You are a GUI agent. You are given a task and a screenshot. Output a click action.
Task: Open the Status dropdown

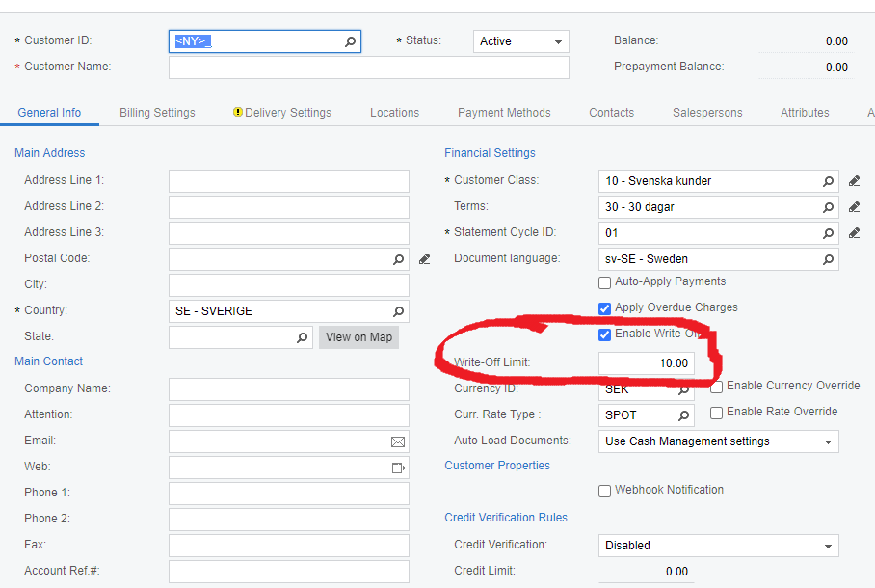point(558,42)
